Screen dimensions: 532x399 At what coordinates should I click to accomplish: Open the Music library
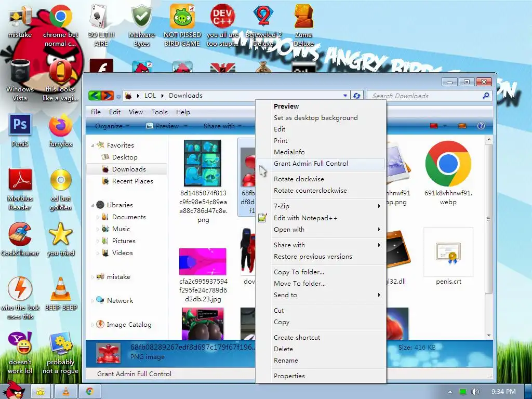[121, 229]
